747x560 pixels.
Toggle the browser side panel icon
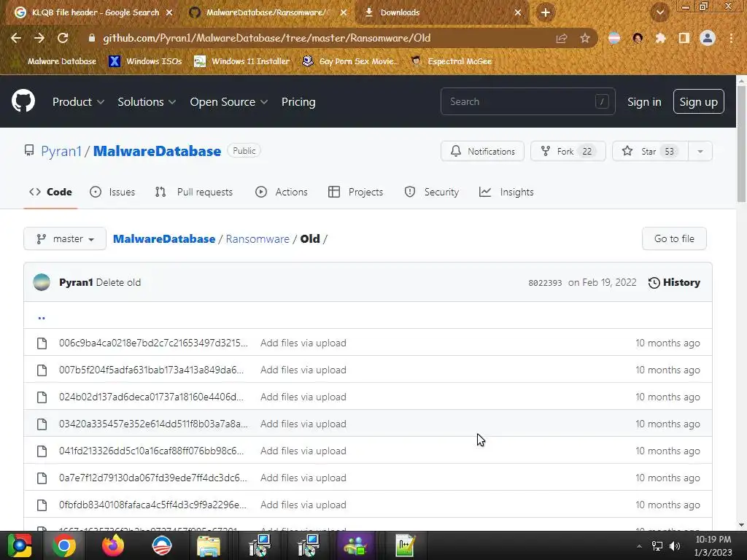684,38
